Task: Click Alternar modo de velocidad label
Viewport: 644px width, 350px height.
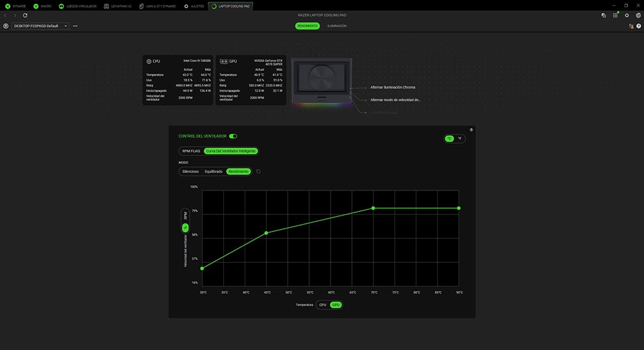Action: (x=395, y=100)
